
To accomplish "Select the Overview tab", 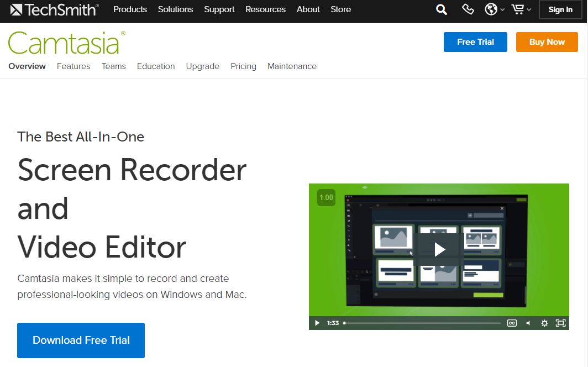I will tap(27, 66).
